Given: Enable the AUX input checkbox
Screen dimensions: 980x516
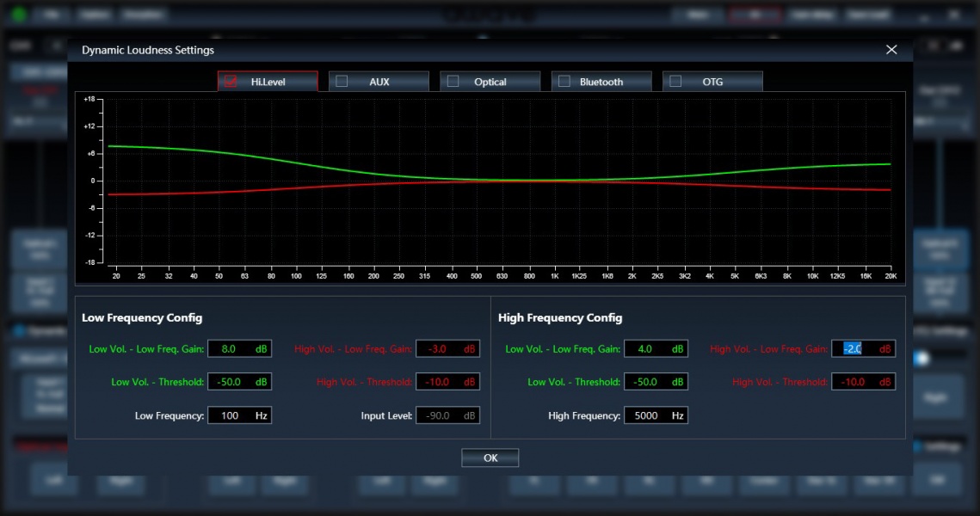Looking at the screenshot, I should [342, 81].
